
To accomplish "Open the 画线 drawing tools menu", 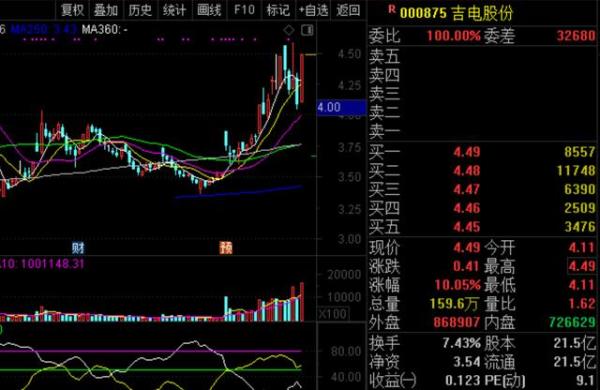I will [x=209, y=10].
